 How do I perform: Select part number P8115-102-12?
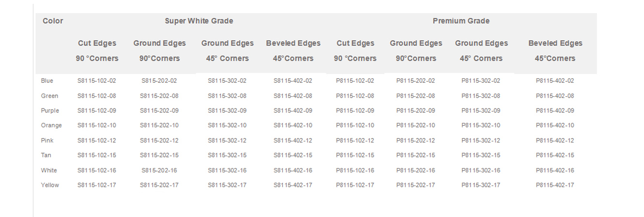click(x=355, y=140)
